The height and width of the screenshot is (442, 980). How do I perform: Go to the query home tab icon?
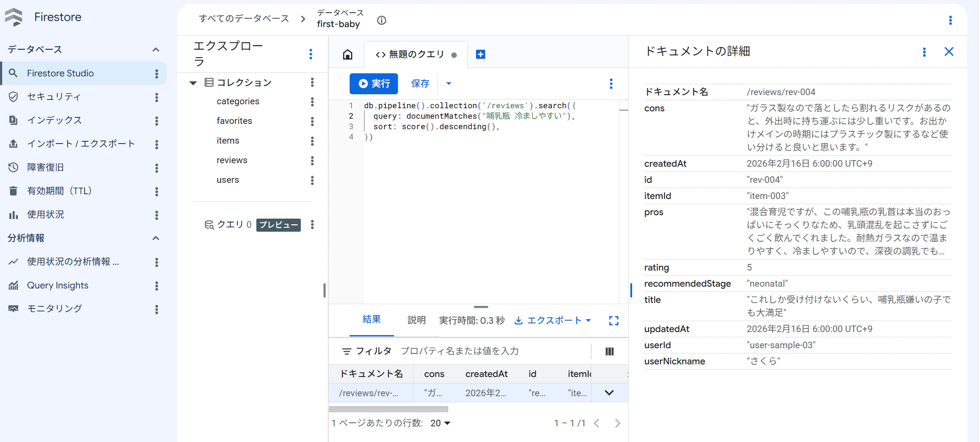point(347,55)
